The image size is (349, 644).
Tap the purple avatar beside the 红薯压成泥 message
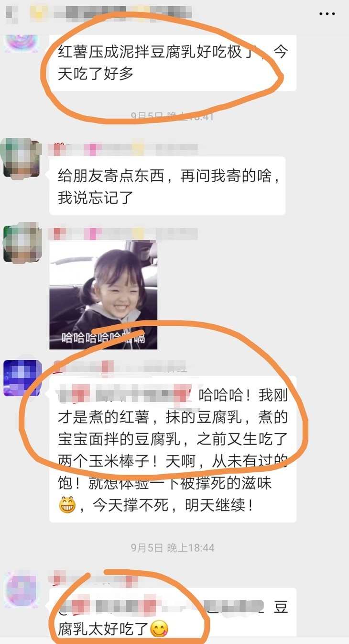click(22, 43)
